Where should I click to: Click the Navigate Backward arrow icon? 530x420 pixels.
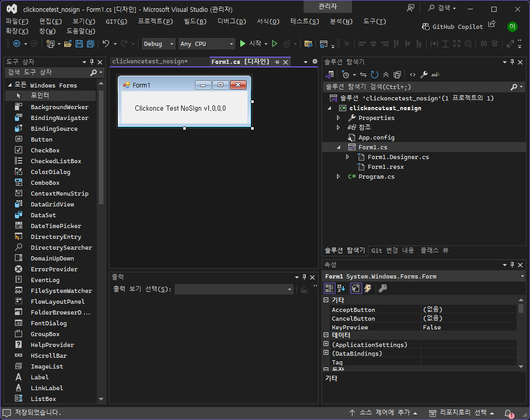(16, 44)
